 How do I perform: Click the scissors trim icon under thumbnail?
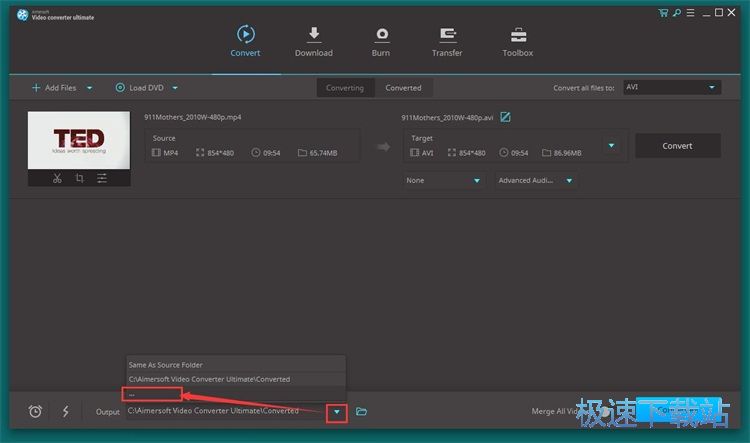click(57, 178)
